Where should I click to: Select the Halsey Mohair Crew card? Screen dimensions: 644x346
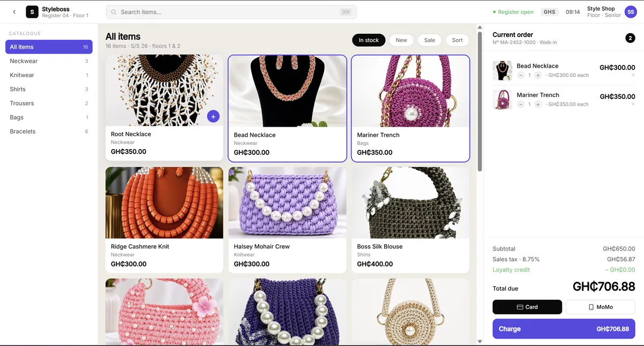[287, 220]
